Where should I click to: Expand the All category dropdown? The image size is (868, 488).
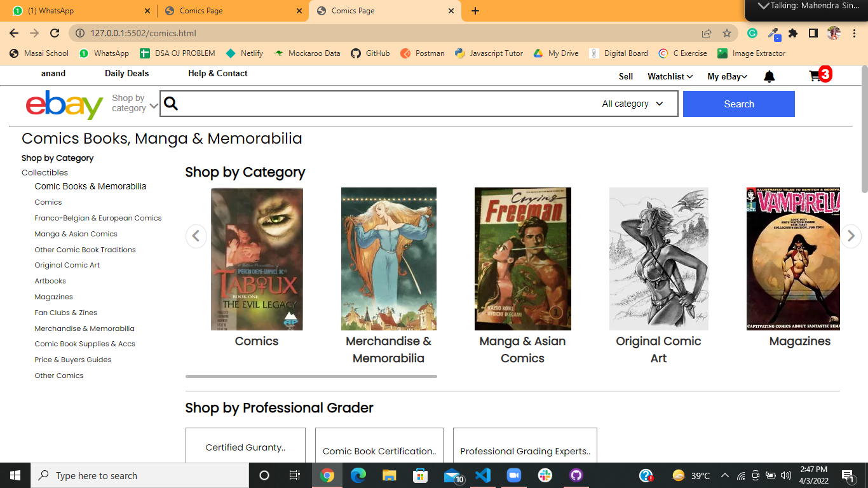coord(633,104)
